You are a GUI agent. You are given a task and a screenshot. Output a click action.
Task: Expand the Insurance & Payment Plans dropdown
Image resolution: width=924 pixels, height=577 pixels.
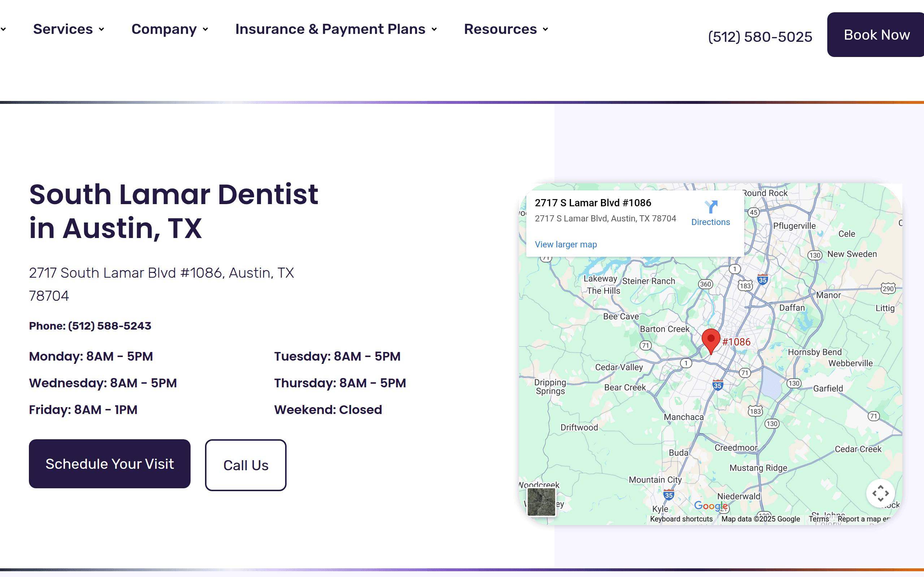(435, 29)
